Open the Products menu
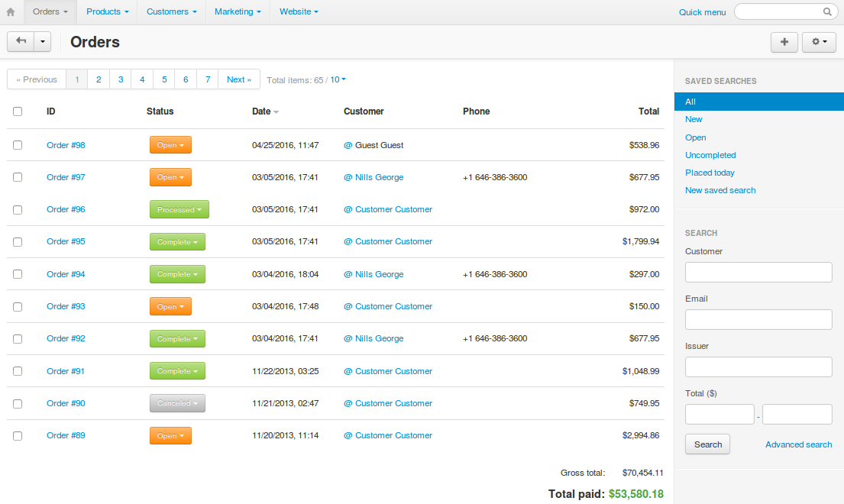 pyautogui.click(x=108, y=11)
